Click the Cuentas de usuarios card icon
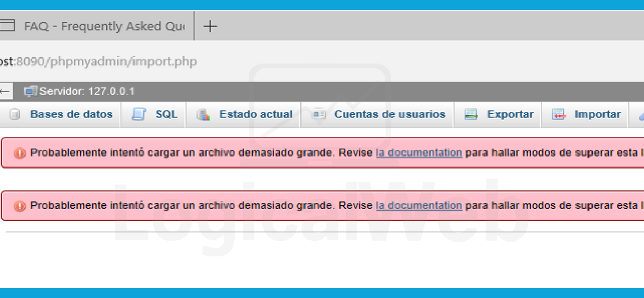The width and height of the screenshot is (644, 298). click(319, 114)
